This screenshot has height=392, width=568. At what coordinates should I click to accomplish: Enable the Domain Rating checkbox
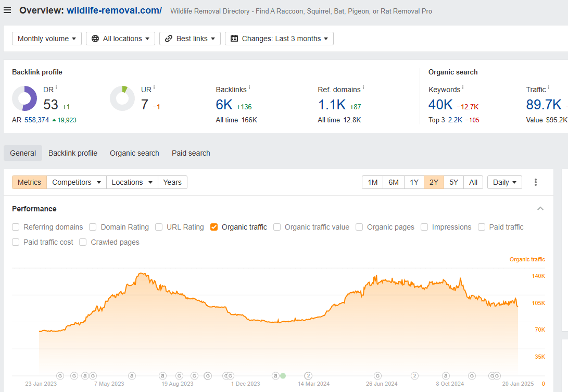point(93,227)
